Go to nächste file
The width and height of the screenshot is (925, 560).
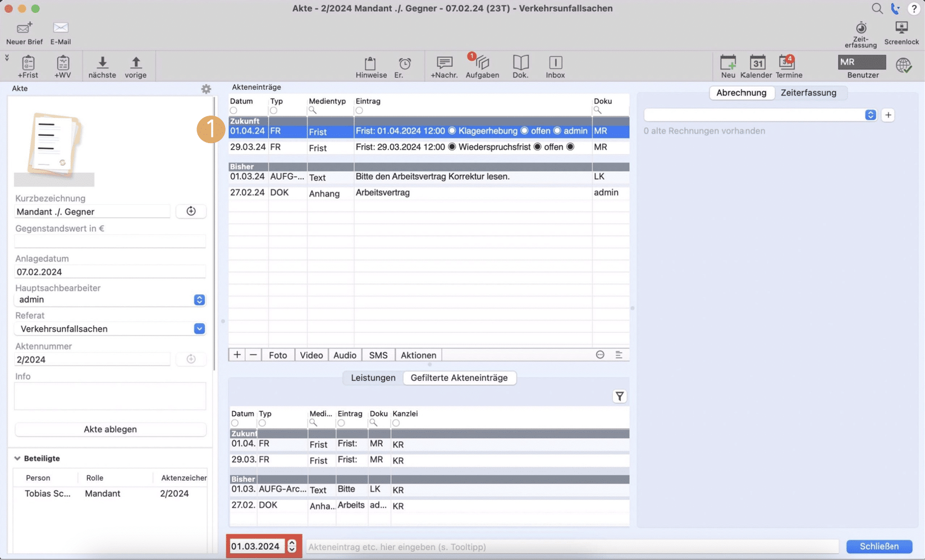pos(102,67)
